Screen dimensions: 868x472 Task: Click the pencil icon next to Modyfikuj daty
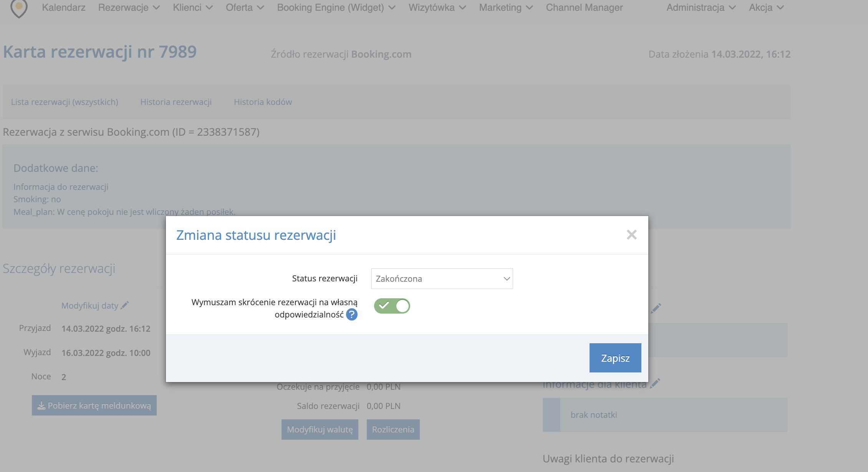coord(125,306)
